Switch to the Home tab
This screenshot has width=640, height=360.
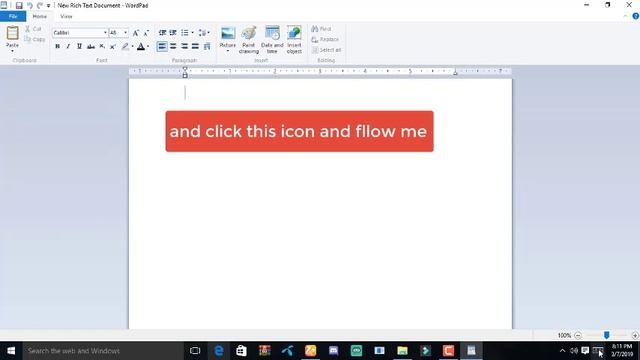pyautogui.click(x=40, y=16)
